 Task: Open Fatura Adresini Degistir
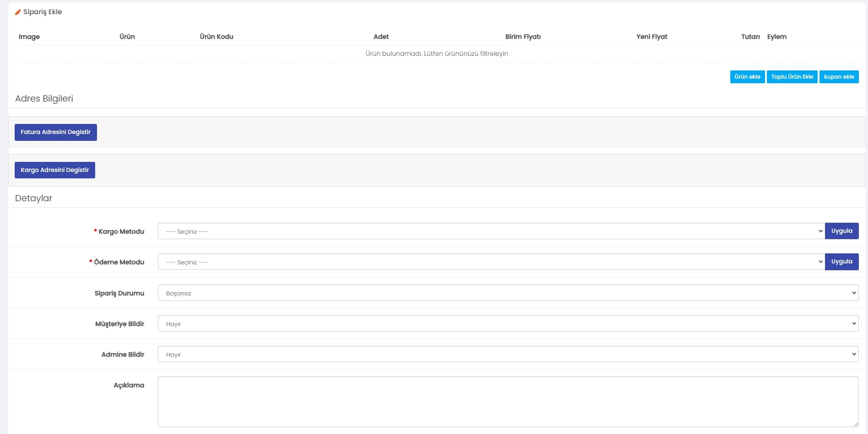(x=55, y=132)
